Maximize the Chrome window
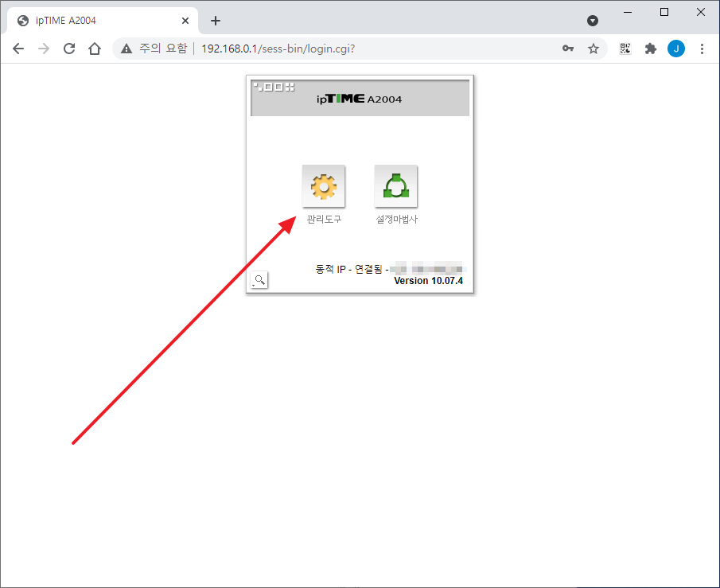 (x=664, y=12)
